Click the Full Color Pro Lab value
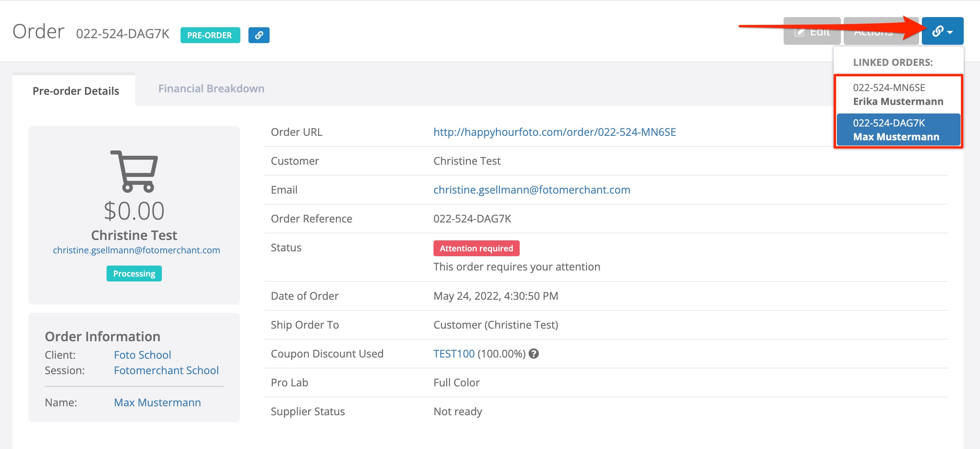Viewport: 980px width, 449px height. pos(456,383)
